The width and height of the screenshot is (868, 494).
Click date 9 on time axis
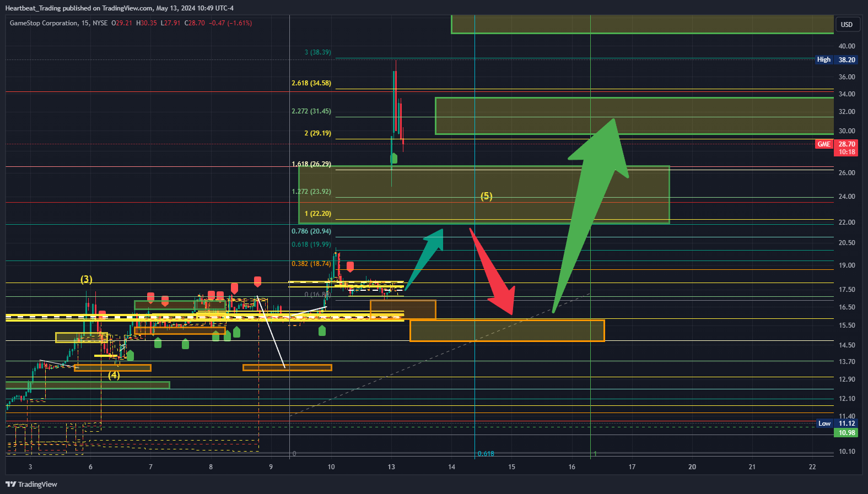click(x=271, y=467)
